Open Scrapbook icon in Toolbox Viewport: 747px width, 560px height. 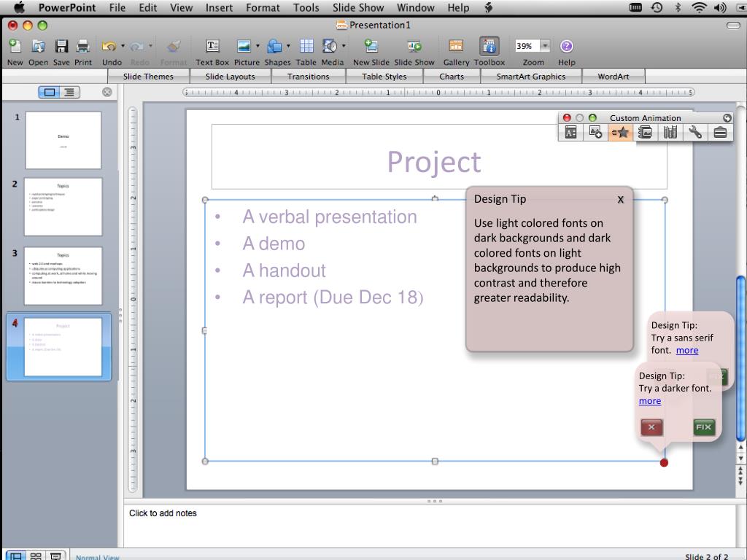pyautogui.click(x=645, y=133)
